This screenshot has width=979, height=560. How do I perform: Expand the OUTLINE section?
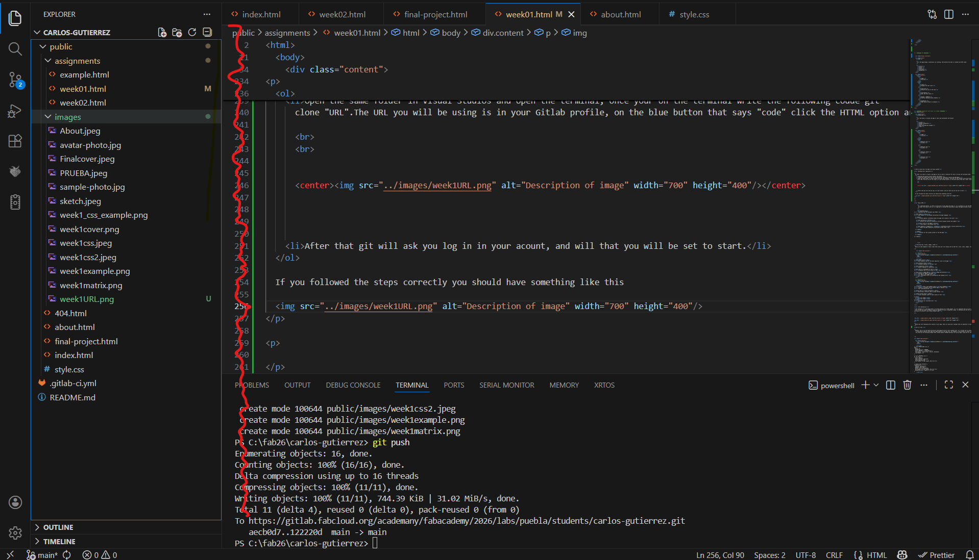[x=37, y=527]
